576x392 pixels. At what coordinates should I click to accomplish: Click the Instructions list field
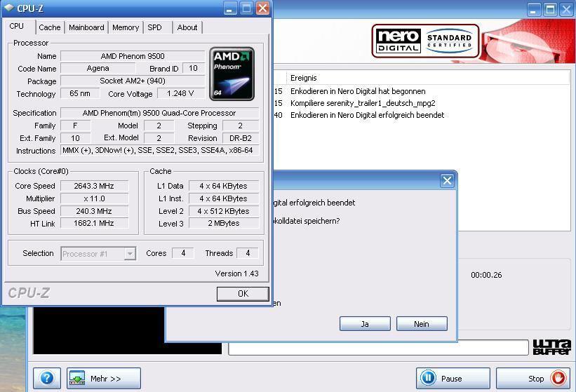pyautogui.click(x=159, y=150)
